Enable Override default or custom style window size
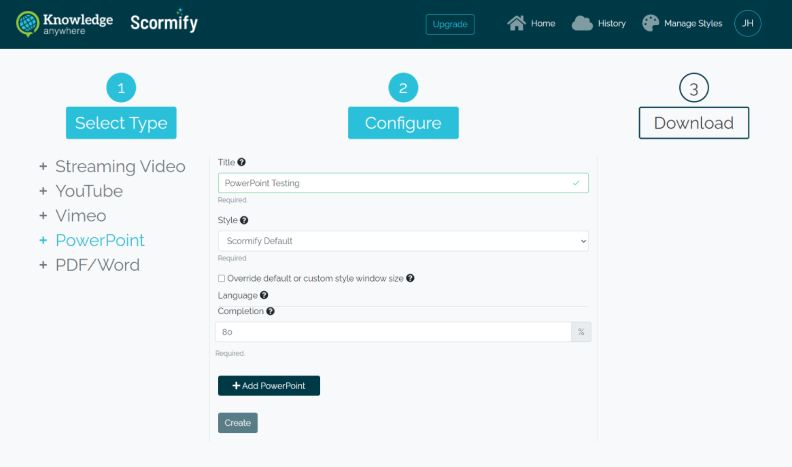The height and width of the screenshot is (467, 792). coord(221,278)
